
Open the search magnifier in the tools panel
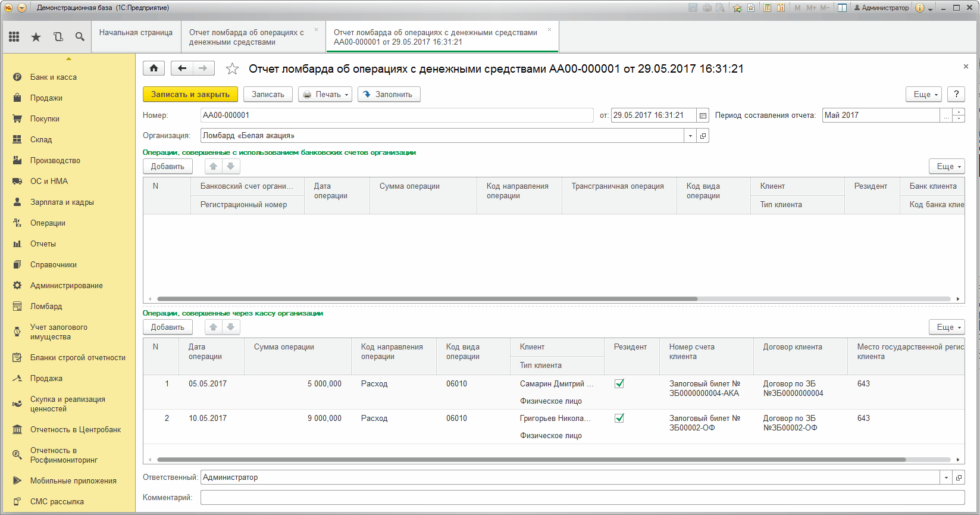(x=80, y=37)
